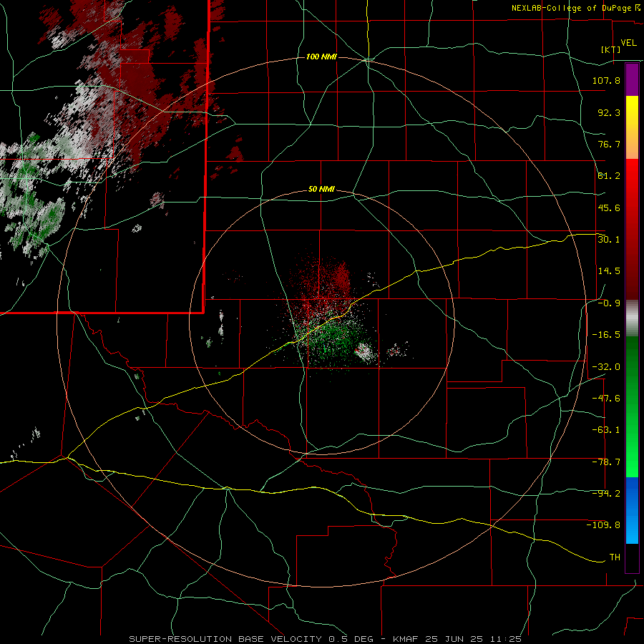Viewport: 644px width, 644px height.
Task: Click the 76.7 legend value
Action: [x=609, y=144]
